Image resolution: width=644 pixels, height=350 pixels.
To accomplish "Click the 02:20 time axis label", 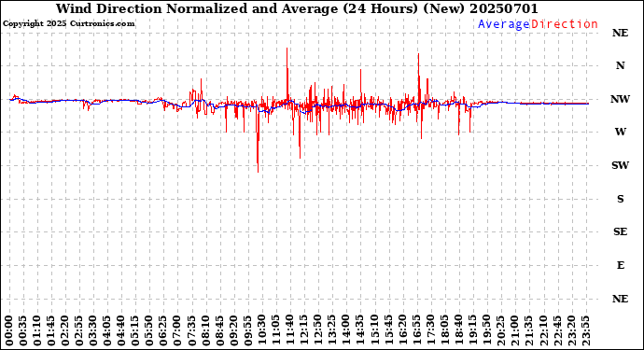I will click(x=65, y=331).
